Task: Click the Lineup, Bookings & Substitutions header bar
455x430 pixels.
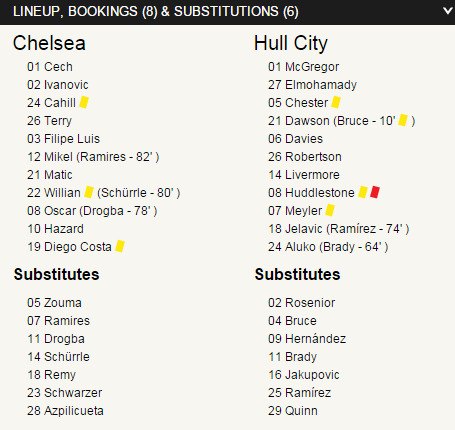Action: pyautogui.click(x=227, y=12)
